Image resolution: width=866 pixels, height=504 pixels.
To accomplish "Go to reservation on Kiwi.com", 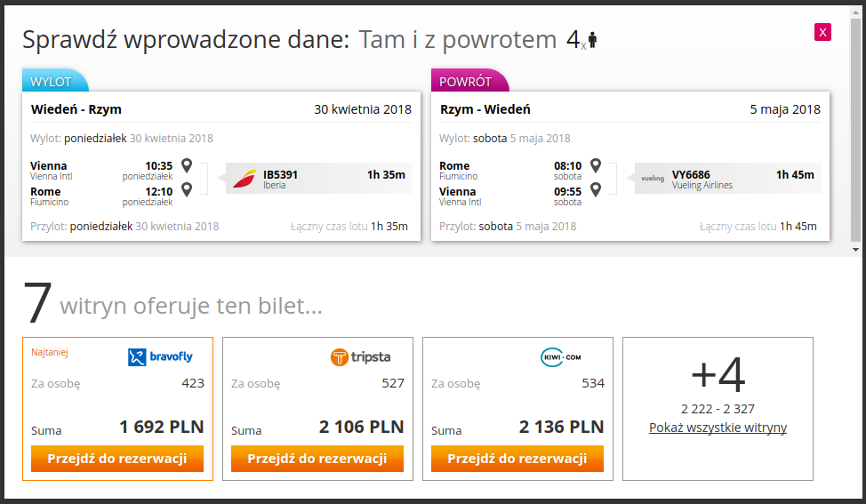I will tap(517, 459).
